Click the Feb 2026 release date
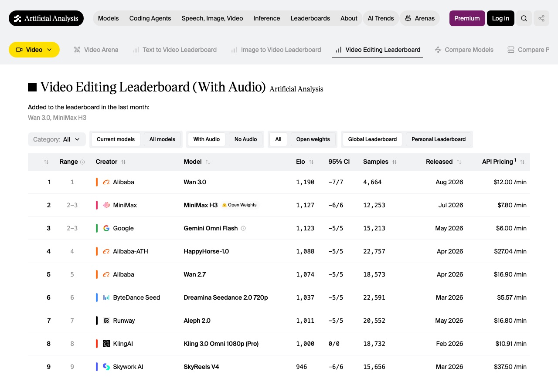This screenshot has width=558, height=392. click(x=449, y=344)
